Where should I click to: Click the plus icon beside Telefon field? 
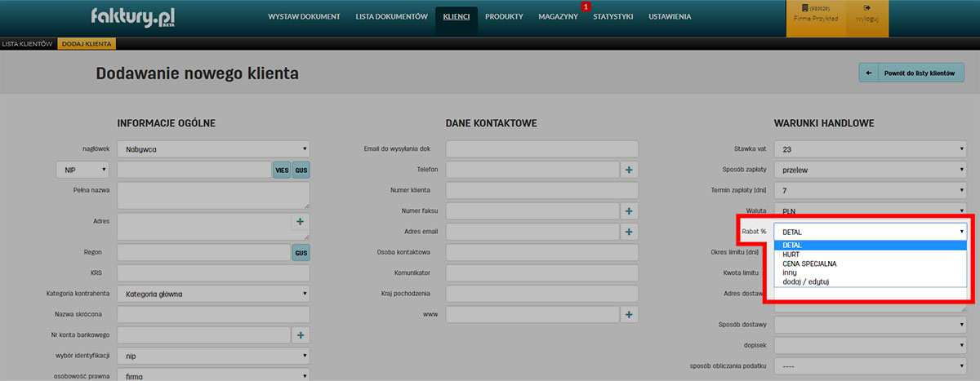tap(629, 169)
